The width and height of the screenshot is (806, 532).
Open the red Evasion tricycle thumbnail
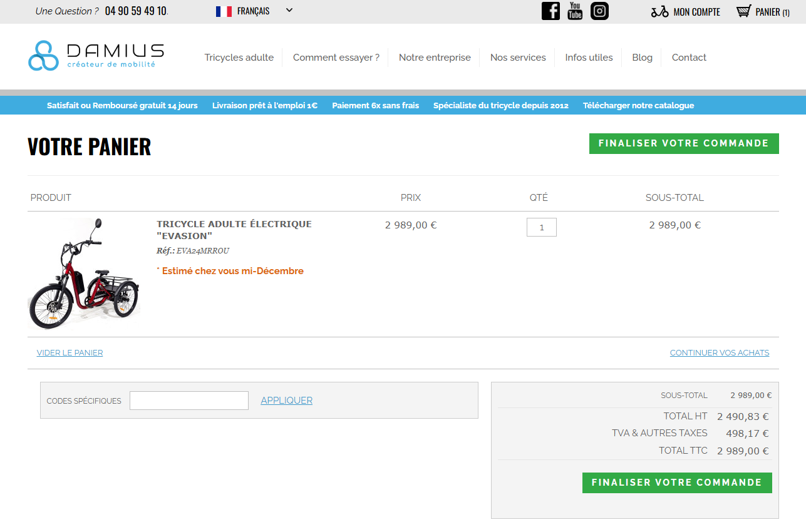[84, 274]
